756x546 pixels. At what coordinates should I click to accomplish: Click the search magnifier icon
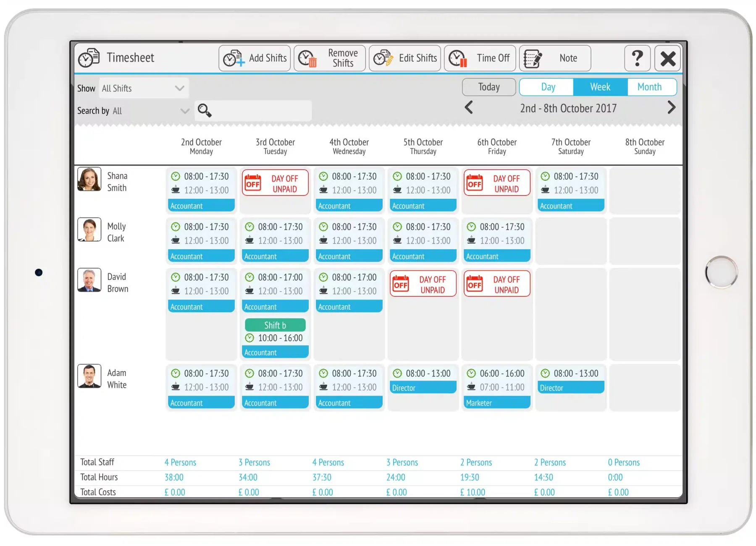205,110
